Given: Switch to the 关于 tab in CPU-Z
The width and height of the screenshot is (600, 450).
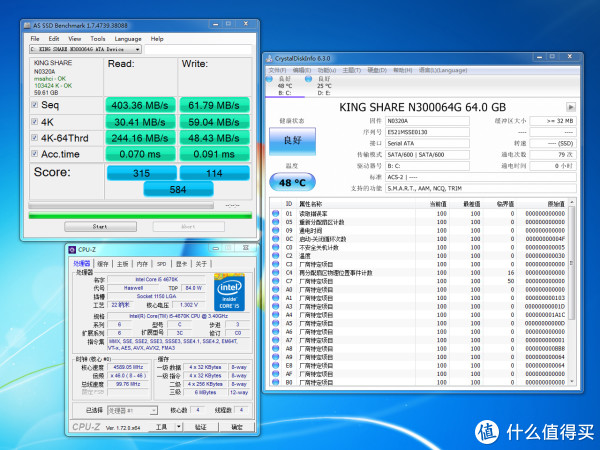Looking at the screenshot, I should pos(201,264).
